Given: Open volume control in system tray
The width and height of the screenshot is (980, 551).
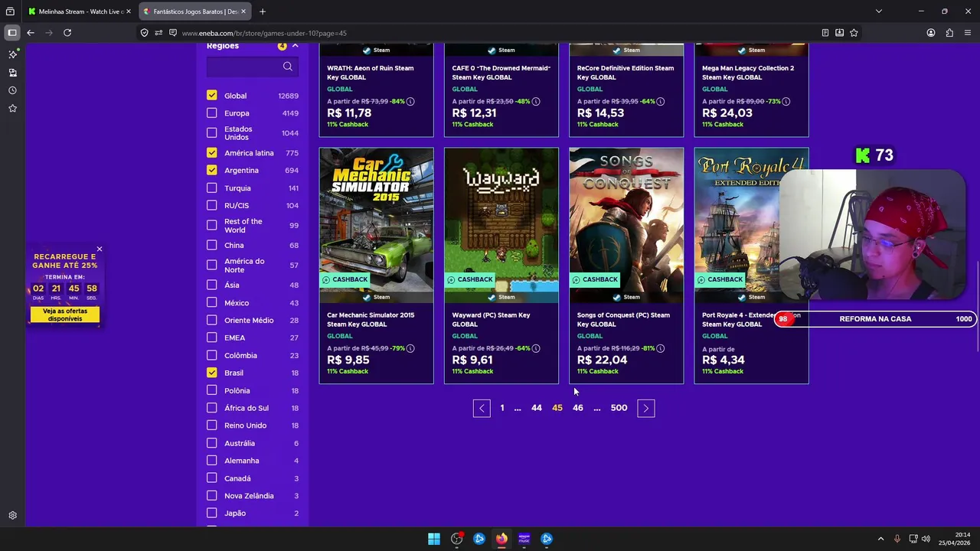Looking at the screenshot, I should pos(926,539).
